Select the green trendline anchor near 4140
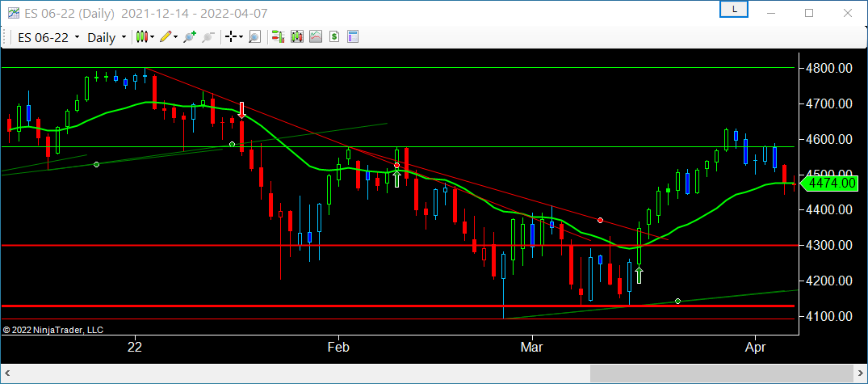868x384 pixels. [677, 302]
